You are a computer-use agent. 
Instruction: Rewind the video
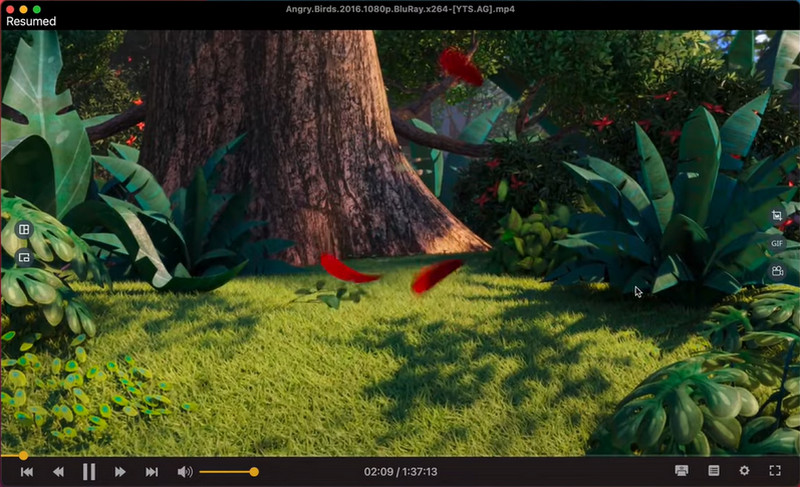[58, 472]
